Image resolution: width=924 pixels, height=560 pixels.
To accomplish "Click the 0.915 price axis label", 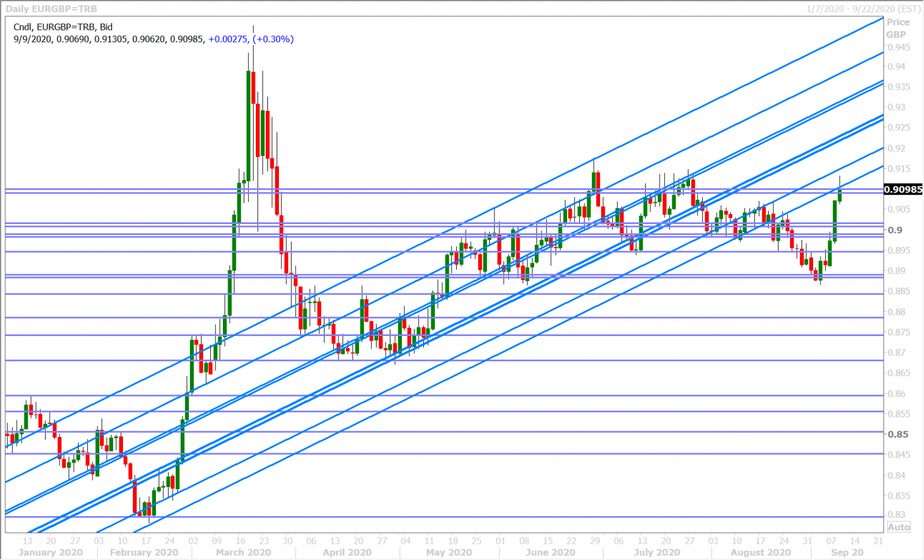I will point(899,169).
